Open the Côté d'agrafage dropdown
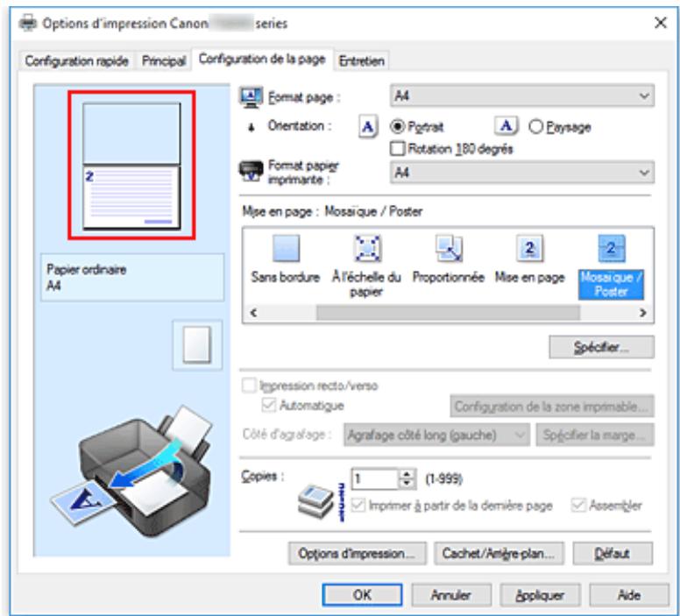This screenshot has height=616, width=680. [436, 435]
